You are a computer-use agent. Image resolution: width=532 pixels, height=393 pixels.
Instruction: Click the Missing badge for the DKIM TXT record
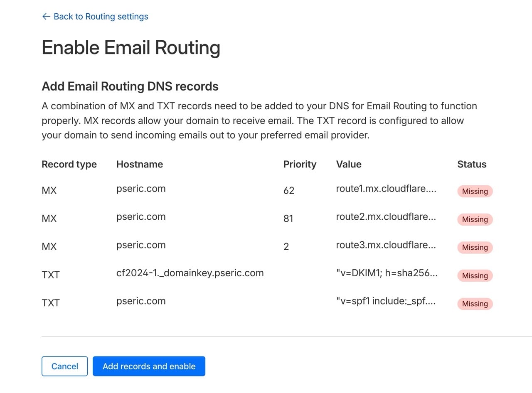pyautogui.click(x=474, y=275)
